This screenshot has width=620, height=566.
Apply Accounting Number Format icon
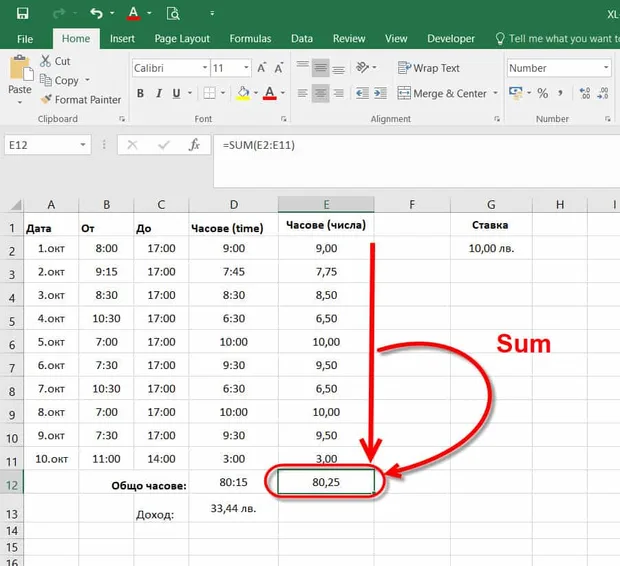[516, 93]
